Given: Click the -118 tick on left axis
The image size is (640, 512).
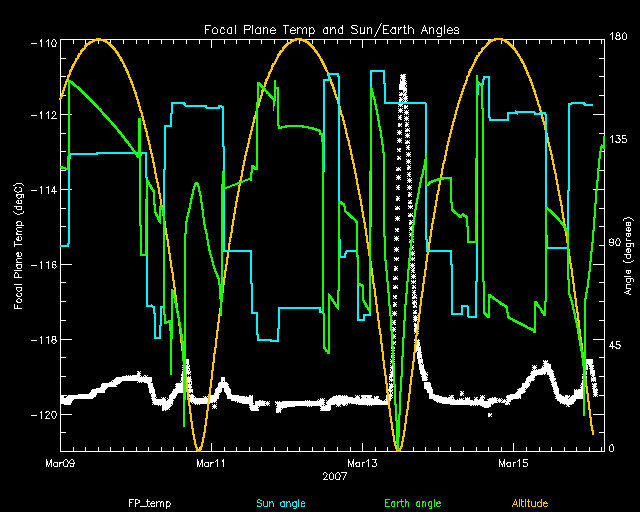Looking at the screenshot, I should coord(43,340).
